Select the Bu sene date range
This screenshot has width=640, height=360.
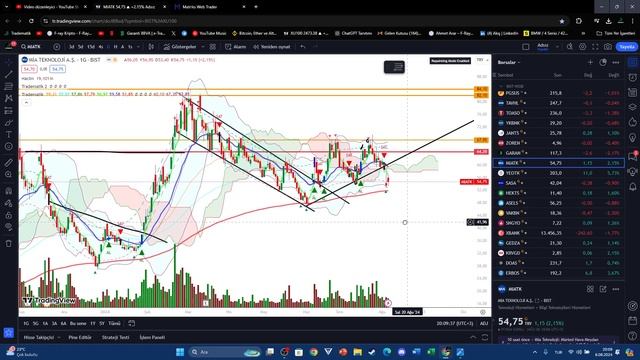(78, 323)
